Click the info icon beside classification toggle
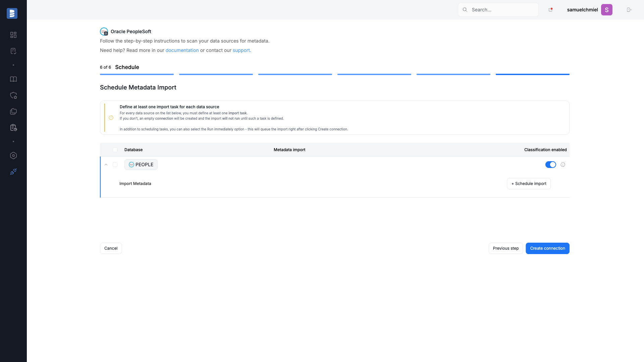 pyautogui.click(x=563, y=165)
